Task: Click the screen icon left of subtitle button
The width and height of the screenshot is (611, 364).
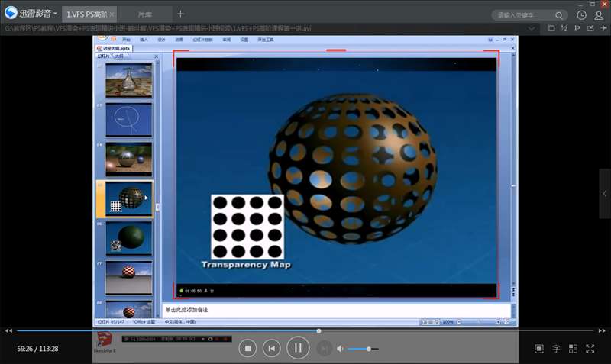Action: [539, 349]
